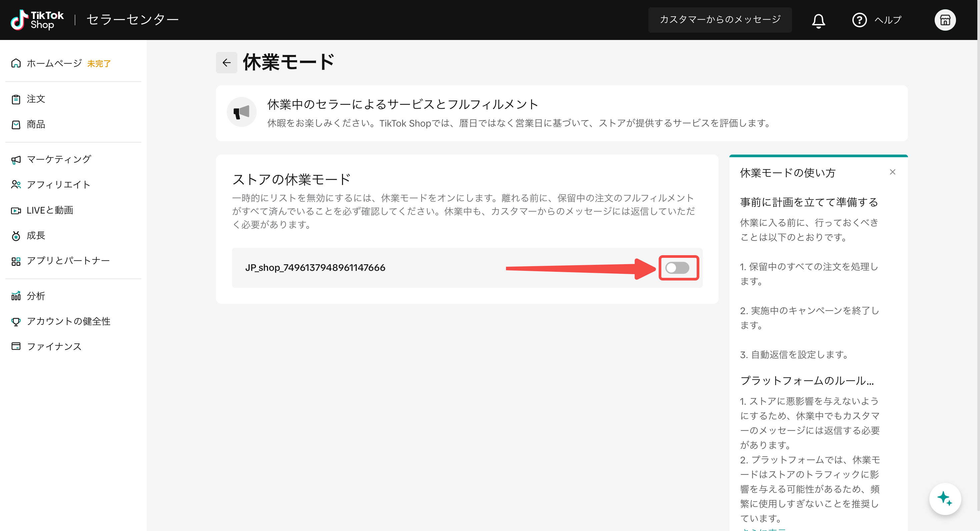980x531 pixels.
Task: Open the floating AI sparkle assistant
Action: pyautogui.click(x=945, y=499)
